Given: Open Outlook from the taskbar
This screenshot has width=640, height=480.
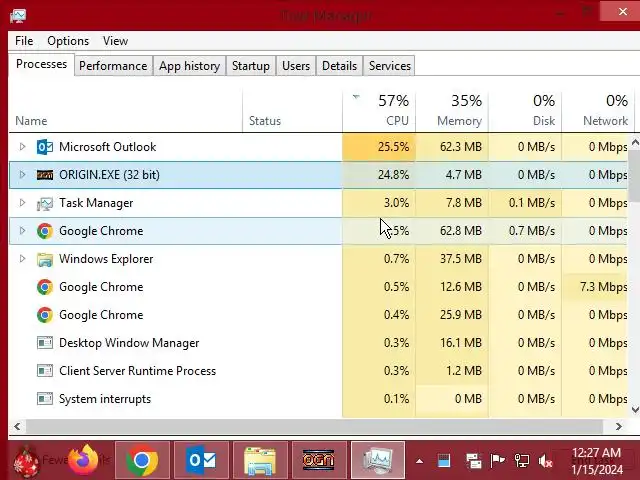Looking at the screenshot, I should tap(202, 460).
